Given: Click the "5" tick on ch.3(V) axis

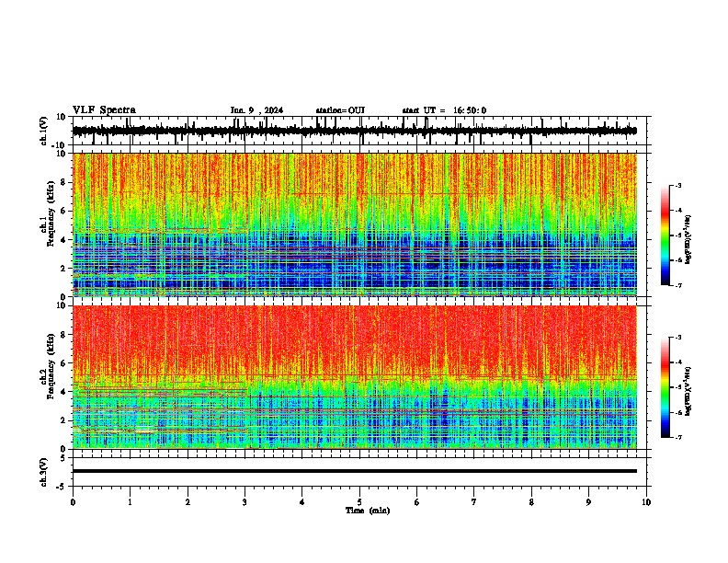Looking at the screenshot, I should coord(64,458).
